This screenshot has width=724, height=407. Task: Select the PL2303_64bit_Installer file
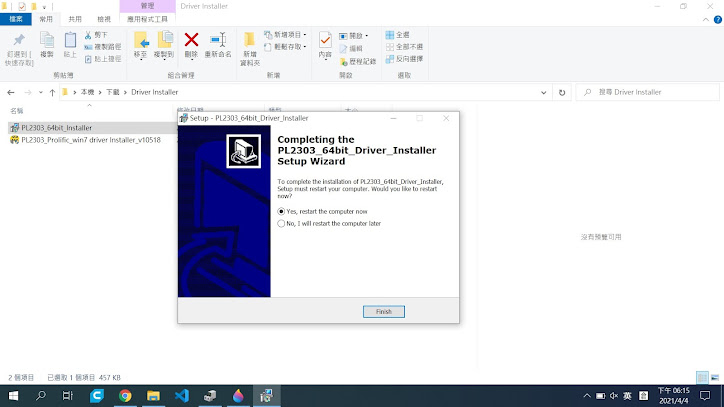click(56, 128)
